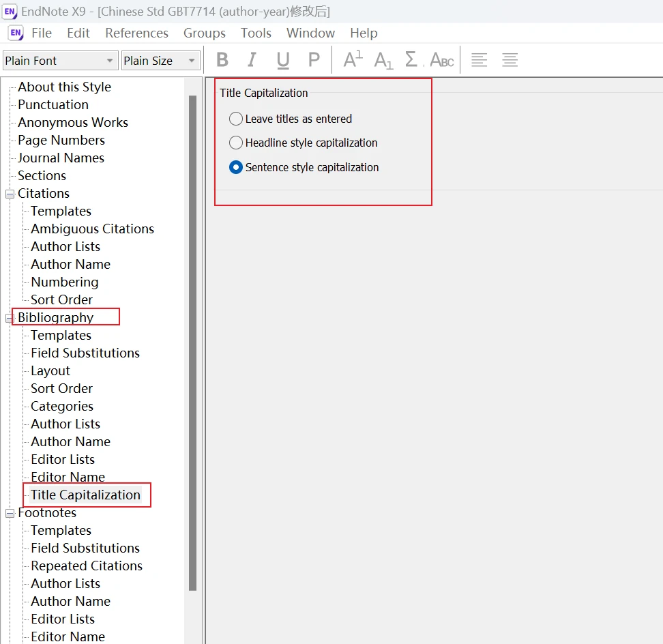Image resolution: width=663 pixels, height=644 pixels.
Task: Toggle the Underline toolbar icon
Action: tap(283, 60)
